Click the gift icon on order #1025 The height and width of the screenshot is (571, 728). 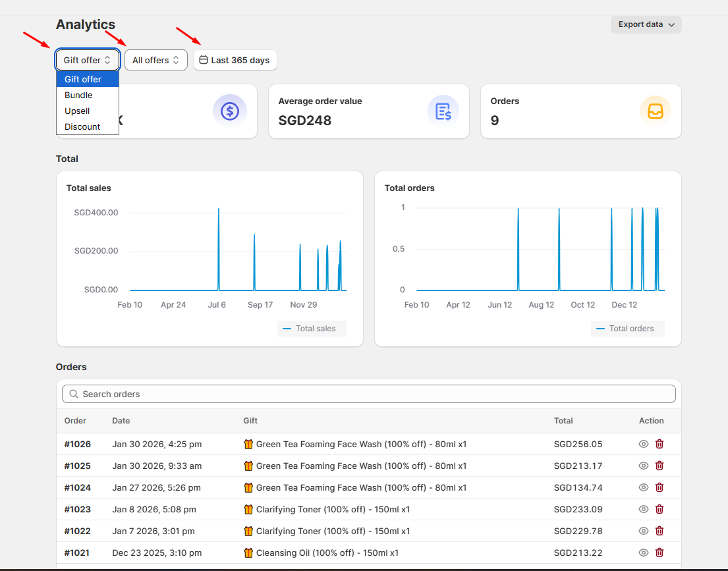pyautogui.click(x=248, y=466)
